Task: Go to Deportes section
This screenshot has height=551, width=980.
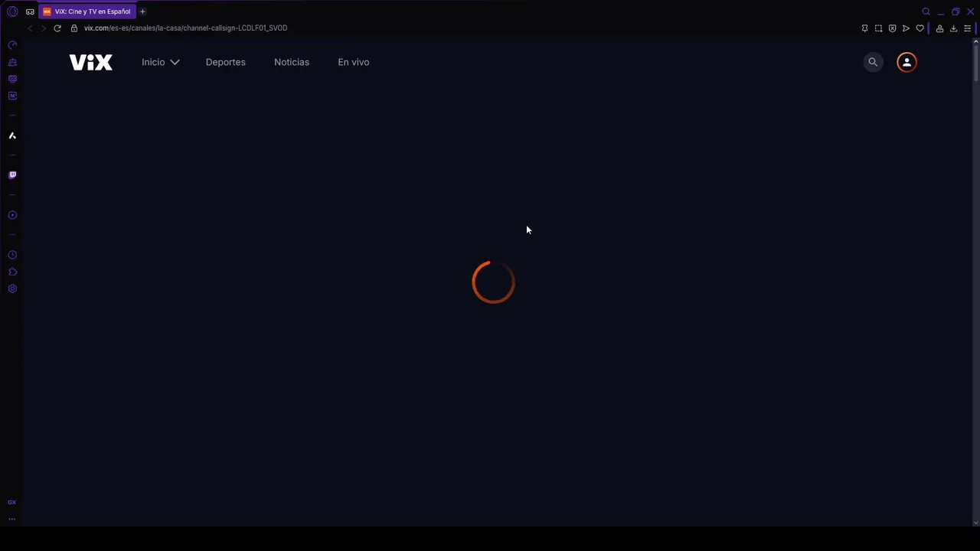Action: (226, 62)
